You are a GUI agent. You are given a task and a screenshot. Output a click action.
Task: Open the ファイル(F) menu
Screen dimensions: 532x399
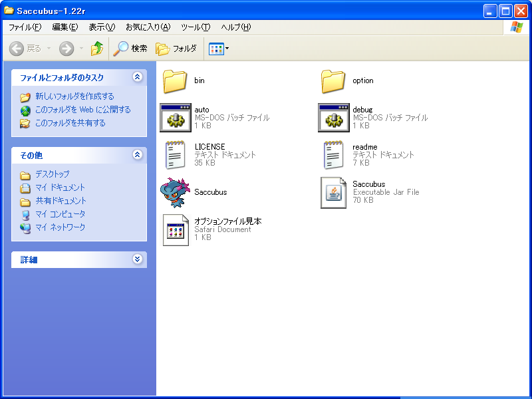point(25,27)
